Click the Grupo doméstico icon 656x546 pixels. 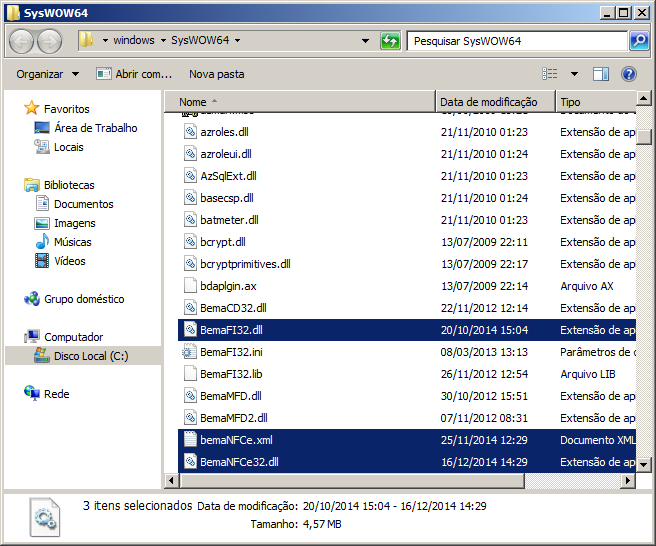[x=32, y=299]
